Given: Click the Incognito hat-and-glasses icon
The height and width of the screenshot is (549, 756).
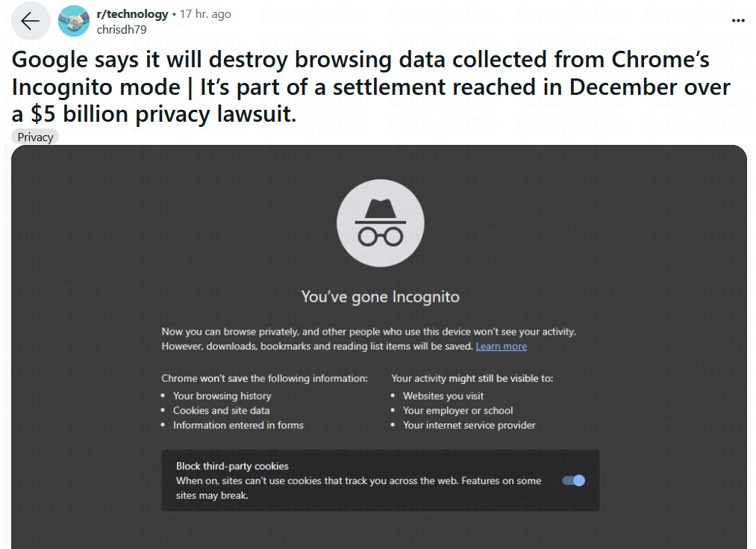Looking at the screenshot, I should pos(381,223).
